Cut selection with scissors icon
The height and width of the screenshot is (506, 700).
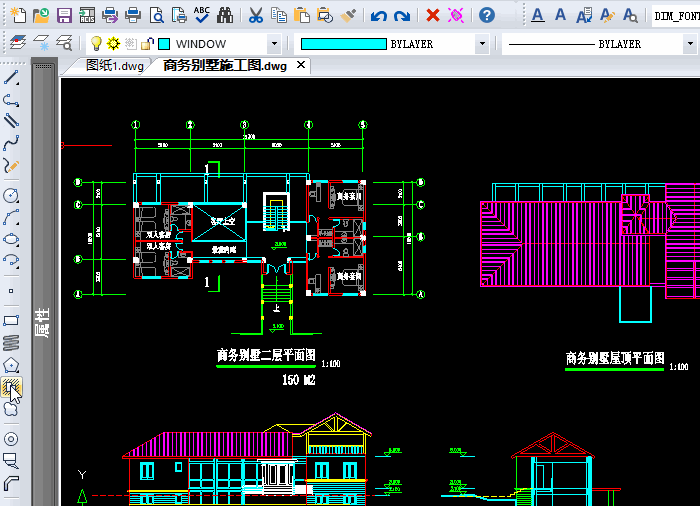coord(256,15)
